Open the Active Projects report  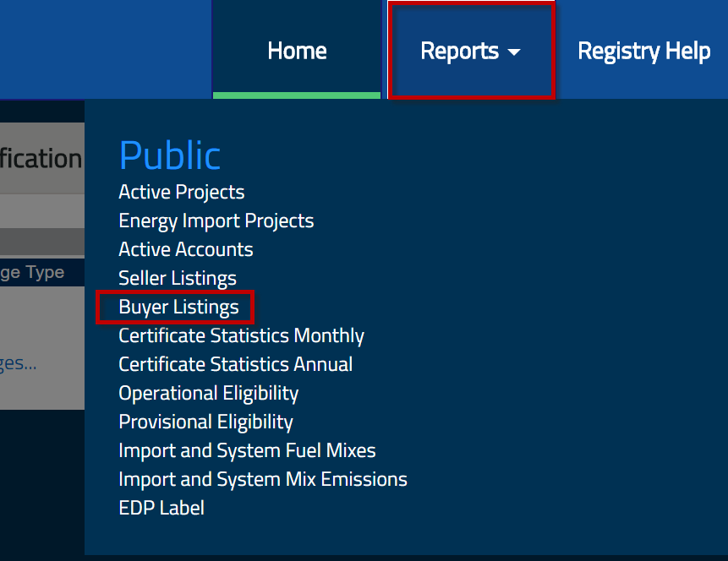pyautogui.click(x=181, y=192)
